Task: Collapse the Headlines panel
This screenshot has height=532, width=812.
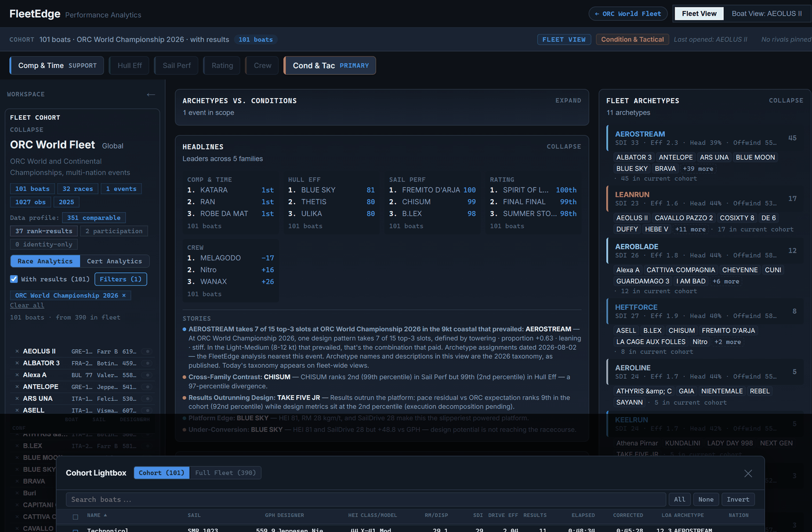Action: (564, 147)
